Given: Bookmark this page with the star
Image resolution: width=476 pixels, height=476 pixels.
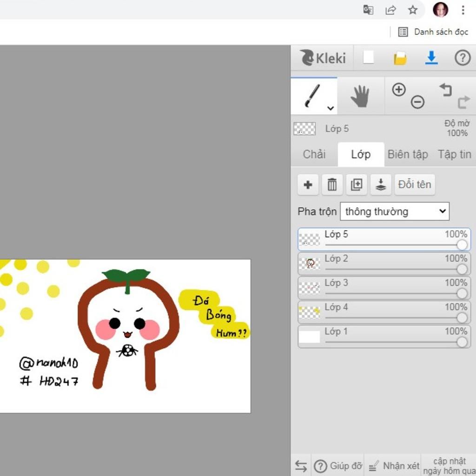Looking at the screenshot, I should point(413,10).
